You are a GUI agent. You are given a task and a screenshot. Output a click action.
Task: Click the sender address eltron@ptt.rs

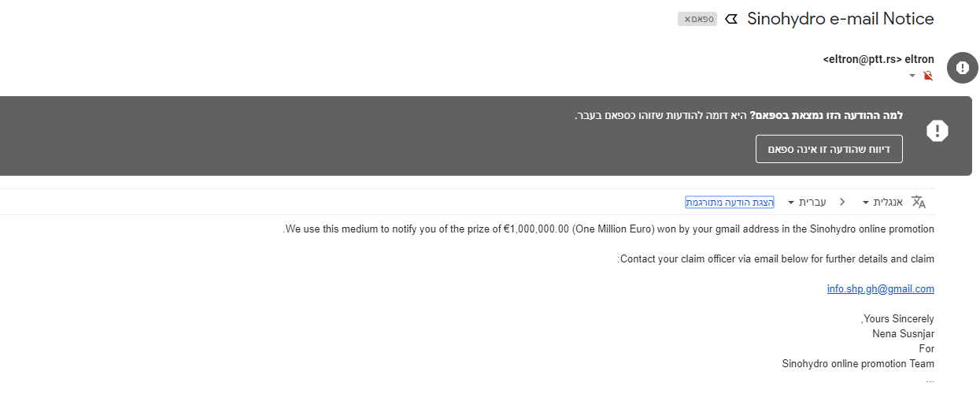click(x=861, y=59)
